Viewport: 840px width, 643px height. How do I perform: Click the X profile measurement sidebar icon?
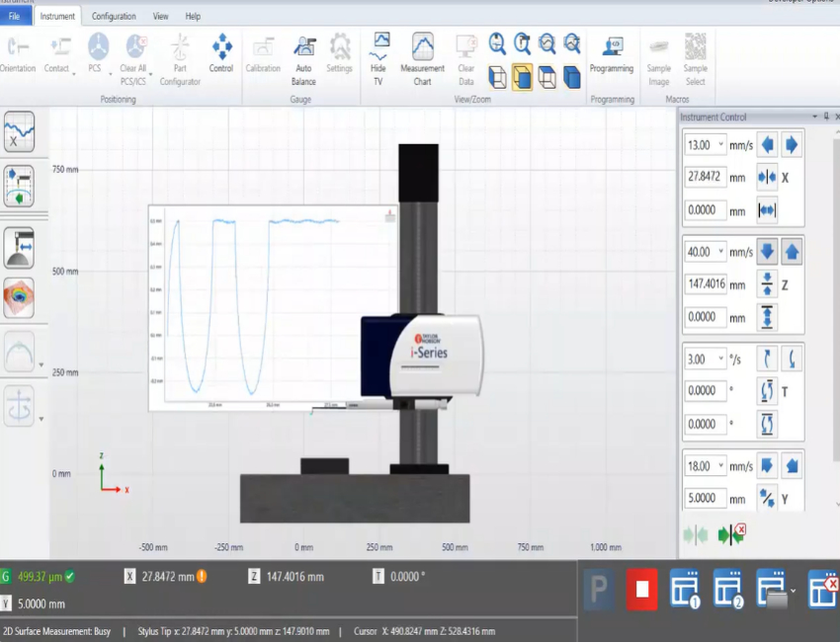pos(20,131)
